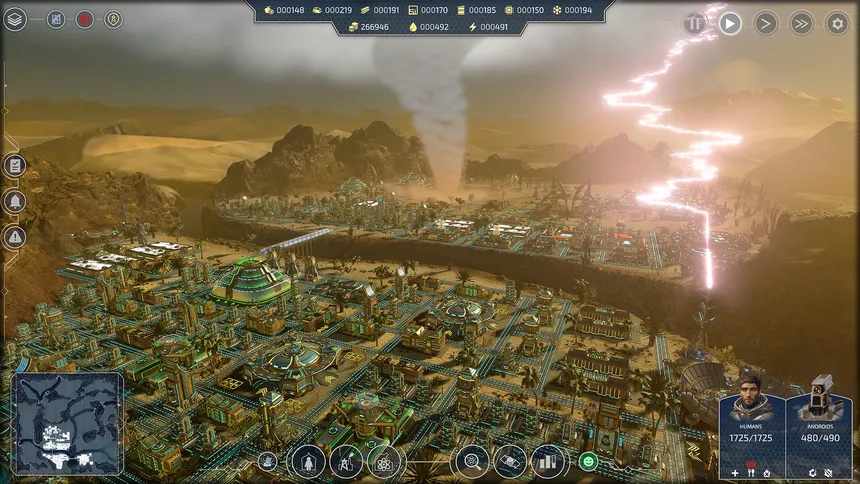Open the science atom build category
This screenshot has width=860, height=484.
click(x=384, y=463)
